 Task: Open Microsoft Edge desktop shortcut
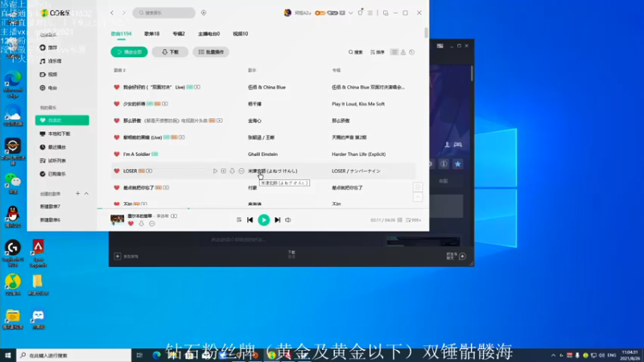(x=13, y=84)
